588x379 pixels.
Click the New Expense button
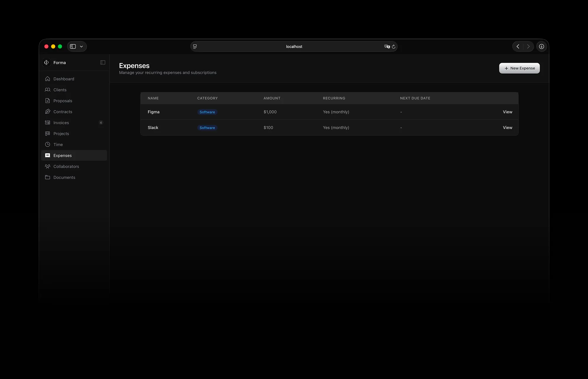(x=519, y=68)
